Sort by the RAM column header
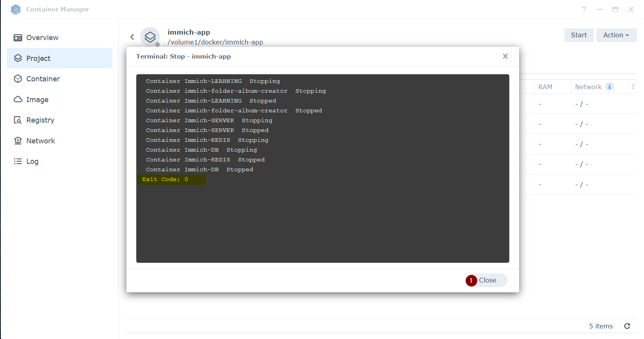 point(545,87)
